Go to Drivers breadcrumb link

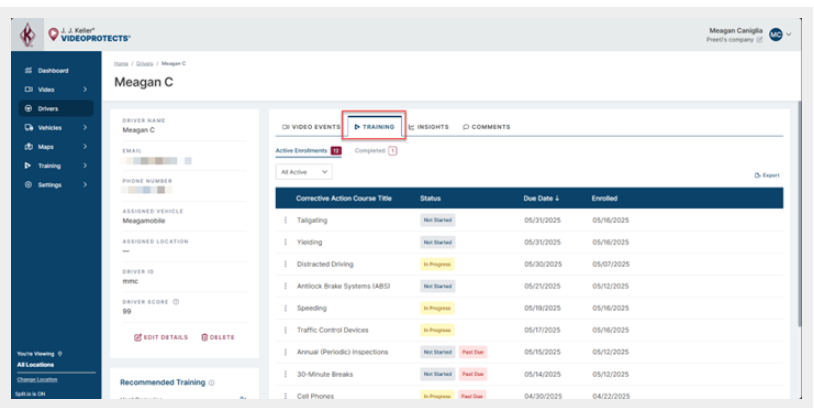(x=145, y=63)
